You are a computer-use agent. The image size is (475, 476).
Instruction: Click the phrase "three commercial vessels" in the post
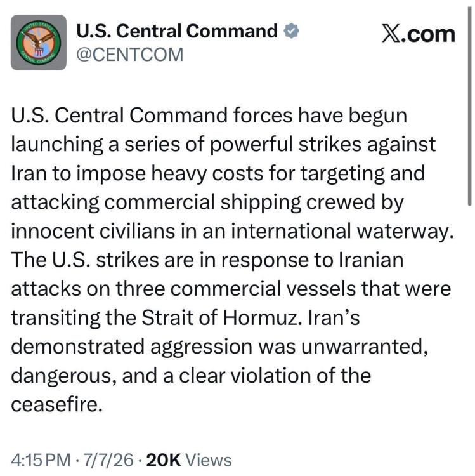point(236,289)
